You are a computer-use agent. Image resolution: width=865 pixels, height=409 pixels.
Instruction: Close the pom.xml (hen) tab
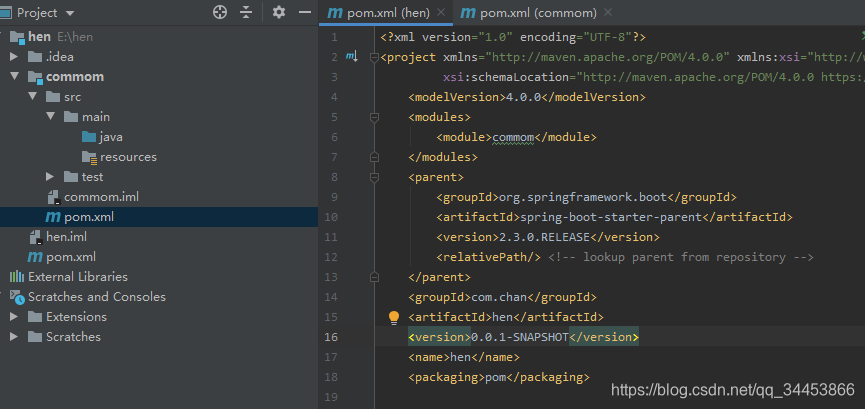coord(441,12)
